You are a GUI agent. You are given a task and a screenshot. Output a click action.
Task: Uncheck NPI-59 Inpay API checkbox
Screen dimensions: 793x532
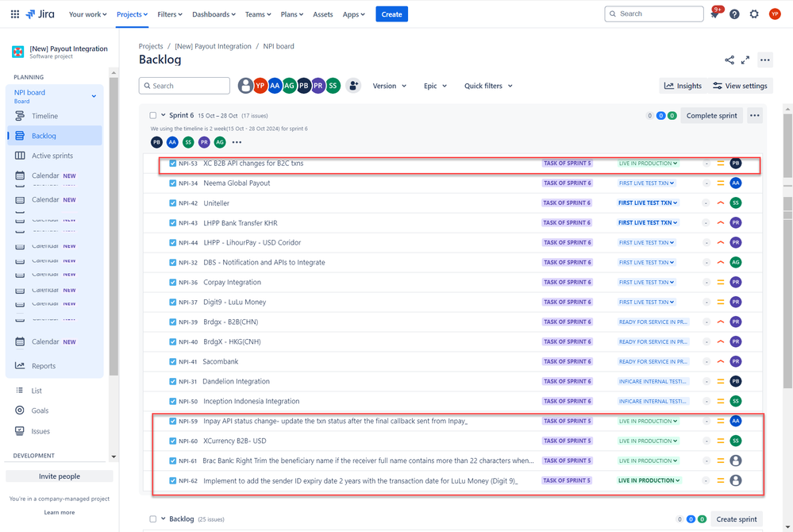pyautogui.click(x=172, y=422)
